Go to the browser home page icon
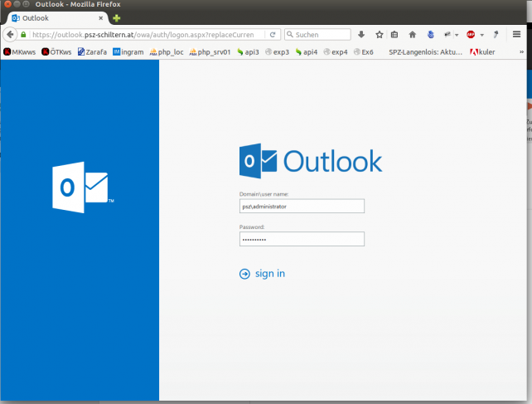532x404 pixels. [412, 35]
